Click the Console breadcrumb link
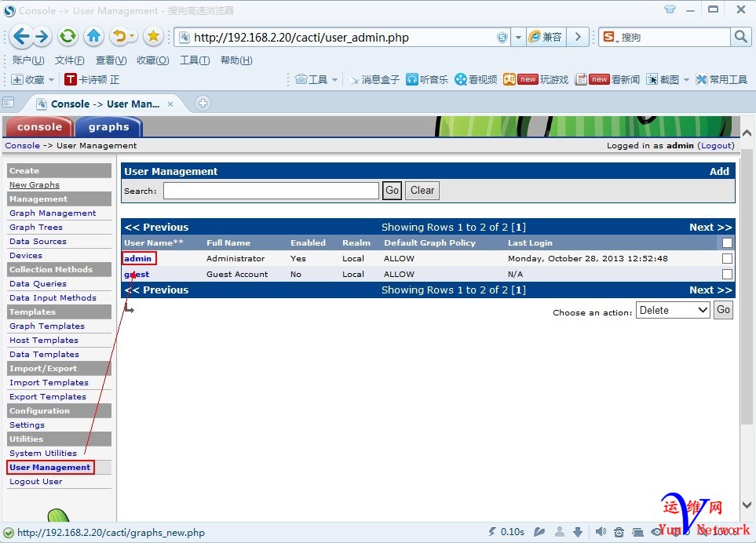This screenshot has width=756, height=543. point(22,145)
